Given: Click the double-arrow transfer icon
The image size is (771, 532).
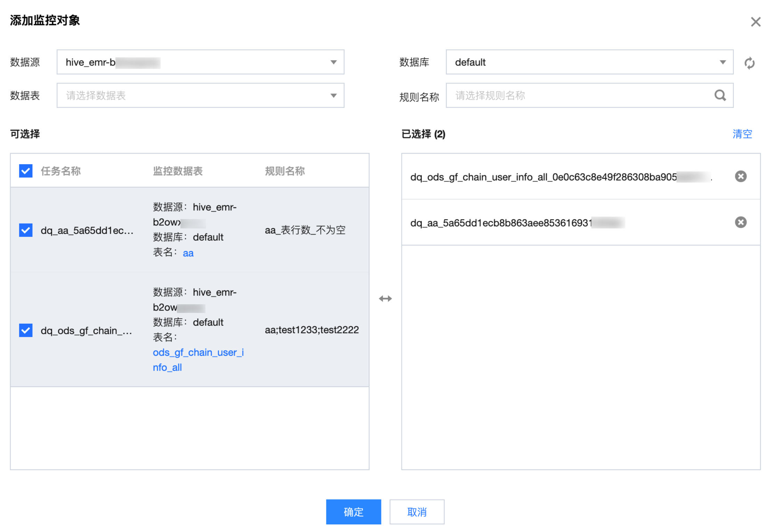Looking at the screenshot, I should [x=385, y=298].
